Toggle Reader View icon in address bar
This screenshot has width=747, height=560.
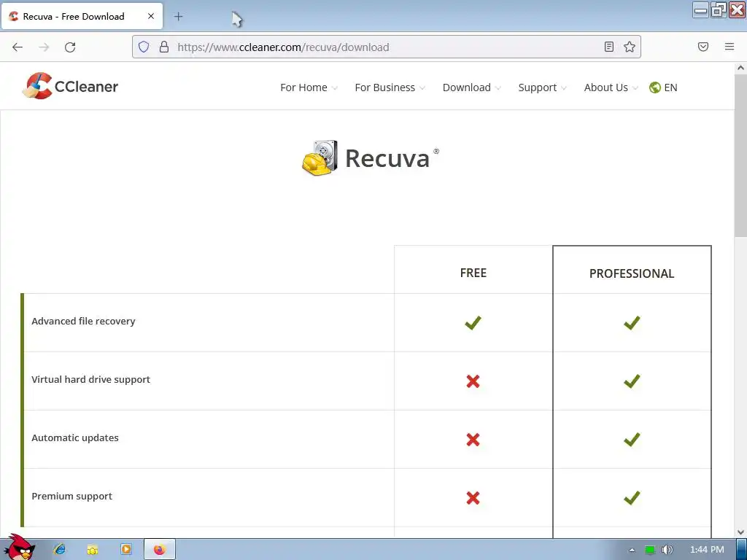coord(609,47)
